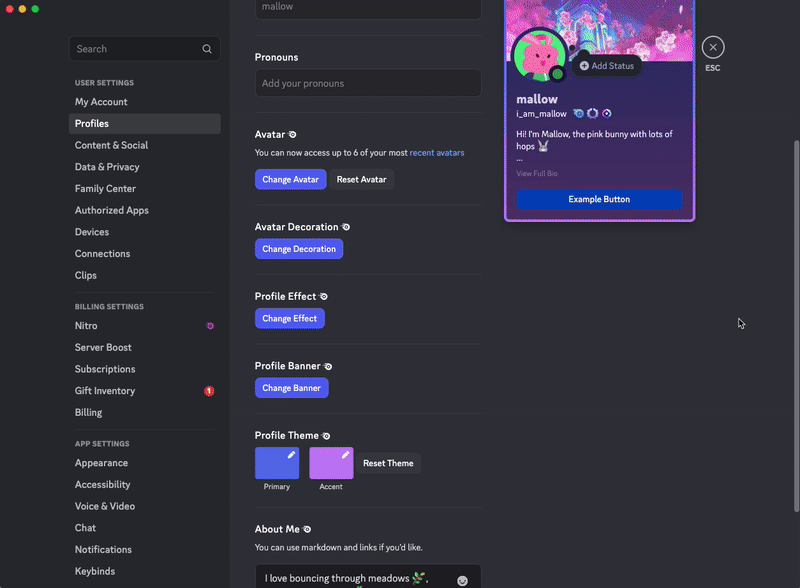Click the Nitro icon beside Avatar Decoration

(x=346, y=227)
